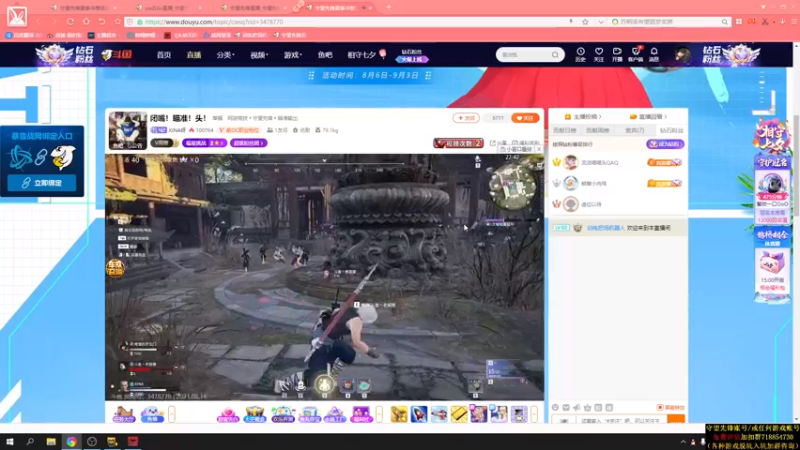Viewport: 800px width, 450px height.
Task: Open the 开播 broadcast icon in header
Action: tap(617, 55)
